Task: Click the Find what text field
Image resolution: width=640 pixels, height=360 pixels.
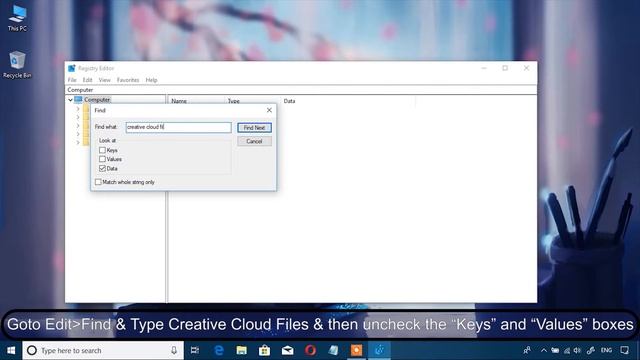Action: 178,127
